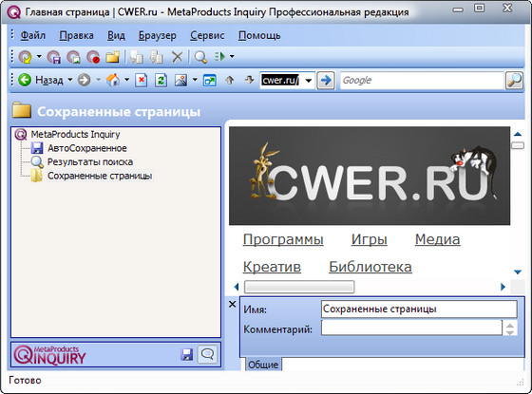Viewport: 532px width, 394px height.
Task: Open the Программы link
Action: click(283, 239)
